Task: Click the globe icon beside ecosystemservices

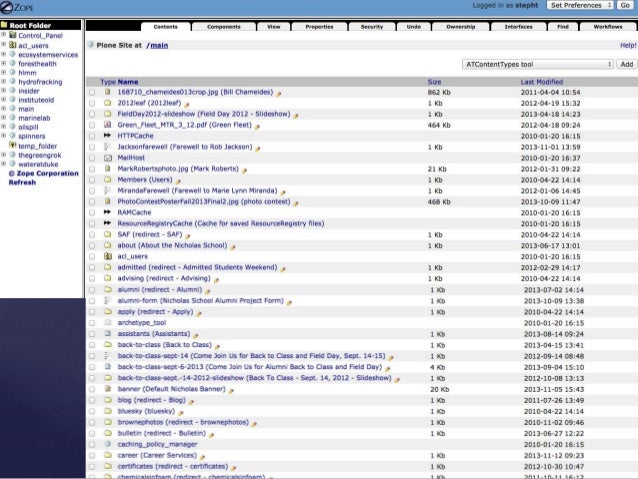Action: pyautogui.click(x=13, y=54)
